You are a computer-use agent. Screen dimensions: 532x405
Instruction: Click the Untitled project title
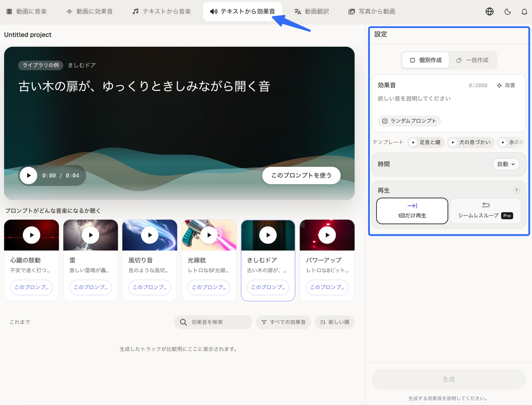(x=28, y=35)
